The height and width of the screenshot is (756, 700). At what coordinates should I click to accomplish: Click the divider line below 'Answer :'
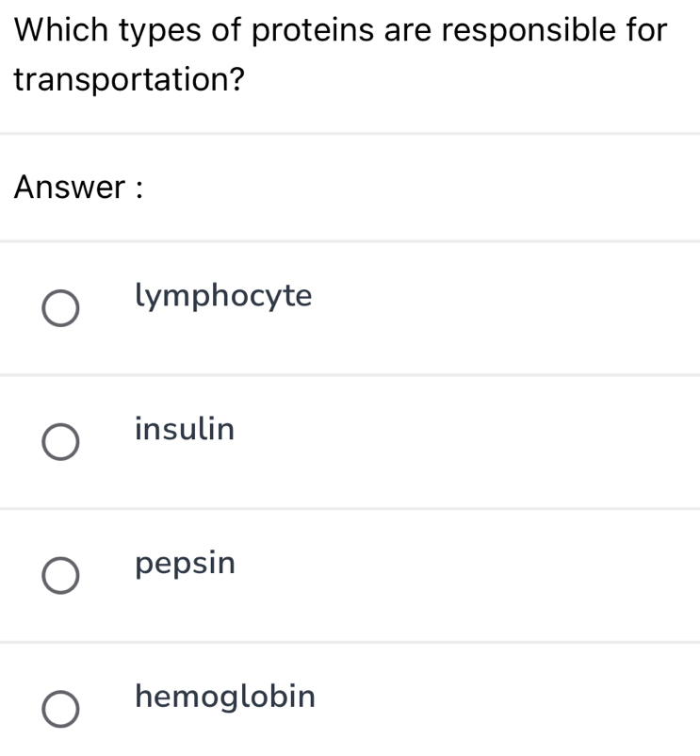click(350, 241)
